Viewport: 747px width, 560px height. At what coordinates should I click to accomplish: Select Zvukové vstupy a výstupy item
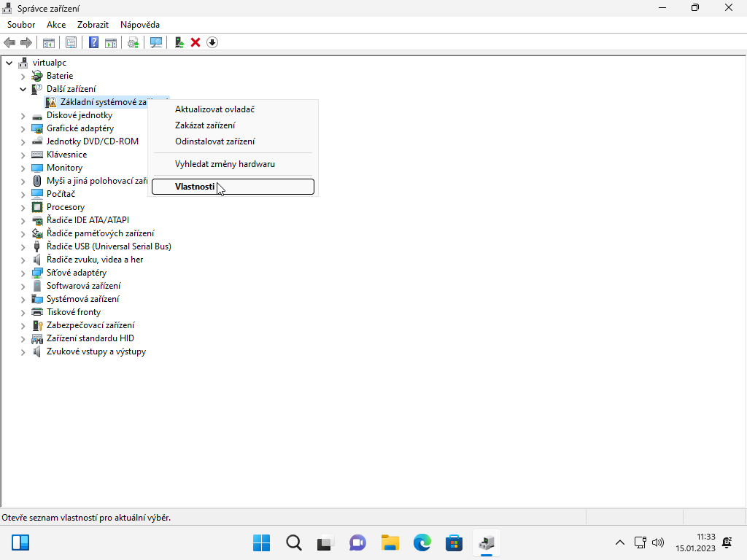(x=96, y=351)
